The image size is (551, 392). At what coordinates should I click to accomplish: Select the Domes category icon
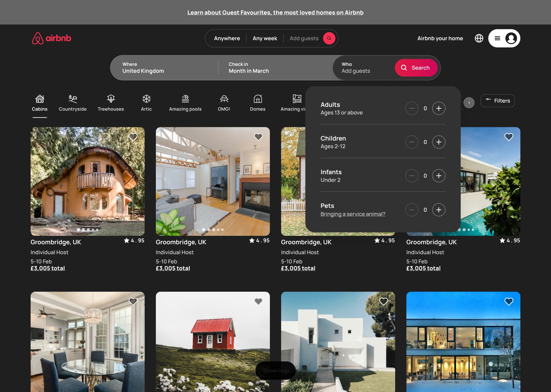click(258, 99)
